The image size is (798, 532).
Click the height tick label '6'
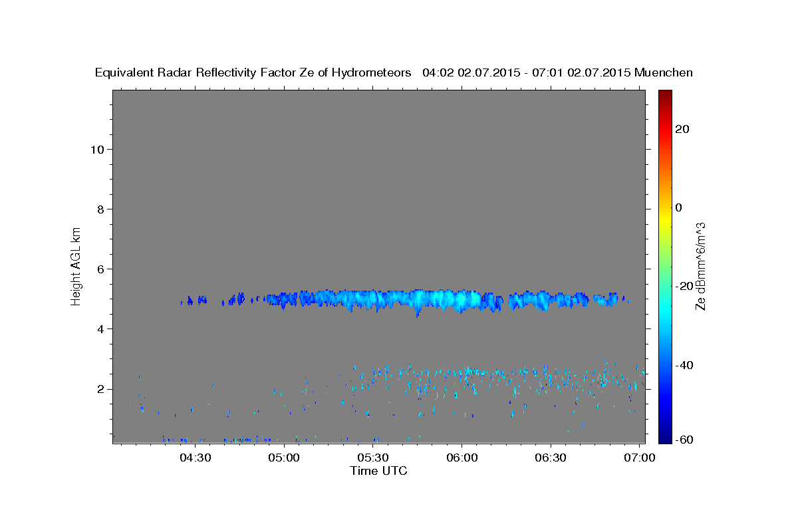100,269
